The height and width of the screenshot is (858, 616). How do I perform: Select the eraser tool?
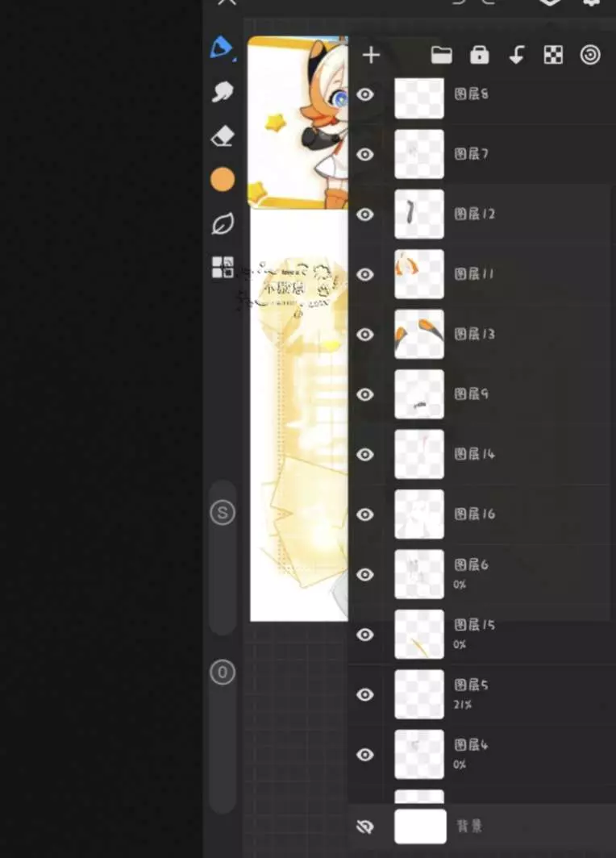click(222, 136)
